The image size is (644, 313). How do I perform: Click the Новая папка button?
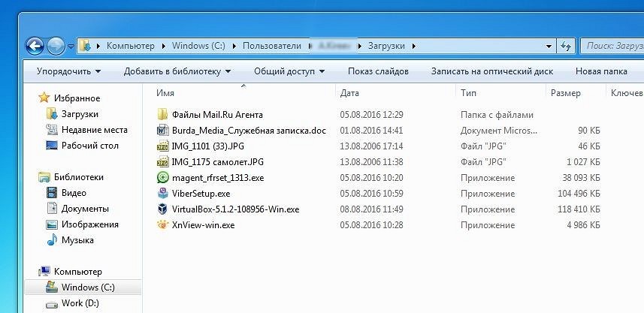click(601, 71)
